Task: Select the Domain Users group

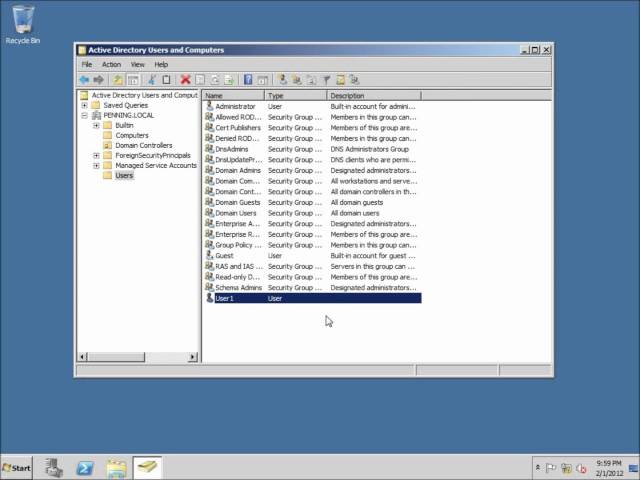Action: [x=313, y=213]
